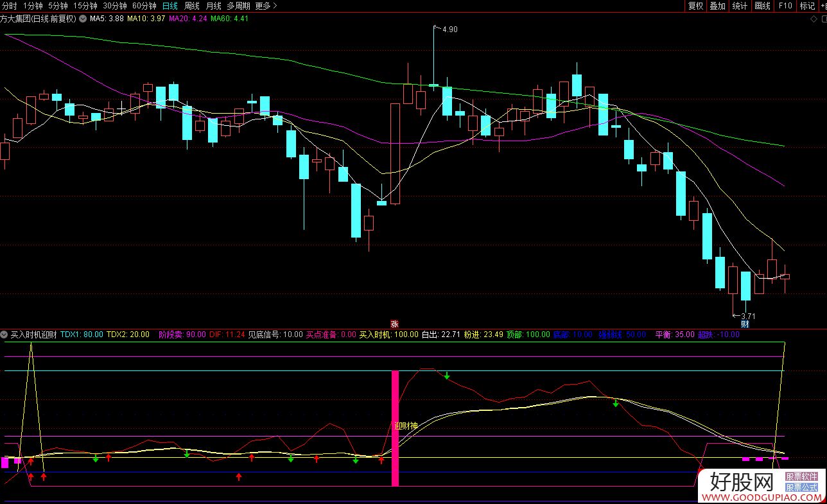827x504 pixels.
Task: Click the MA20: 4.24 value
Action: tap(187, 19)
